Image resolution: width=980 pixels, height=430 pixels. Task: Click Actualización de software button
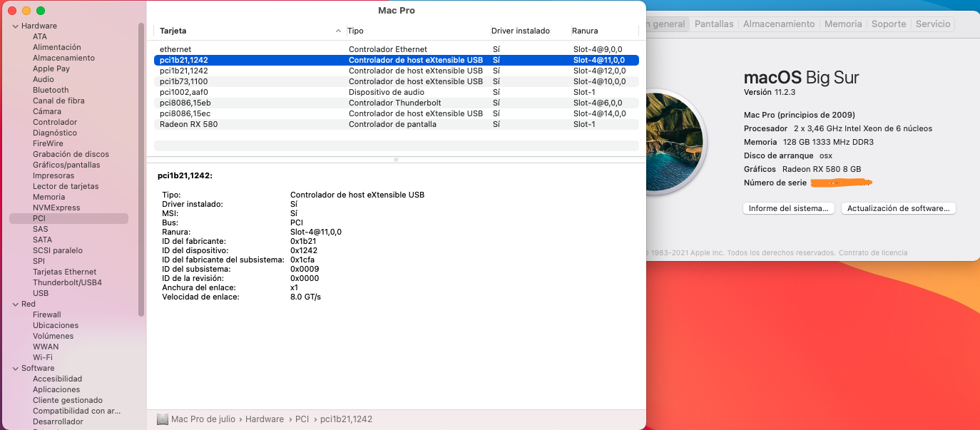tap(899, 208)
